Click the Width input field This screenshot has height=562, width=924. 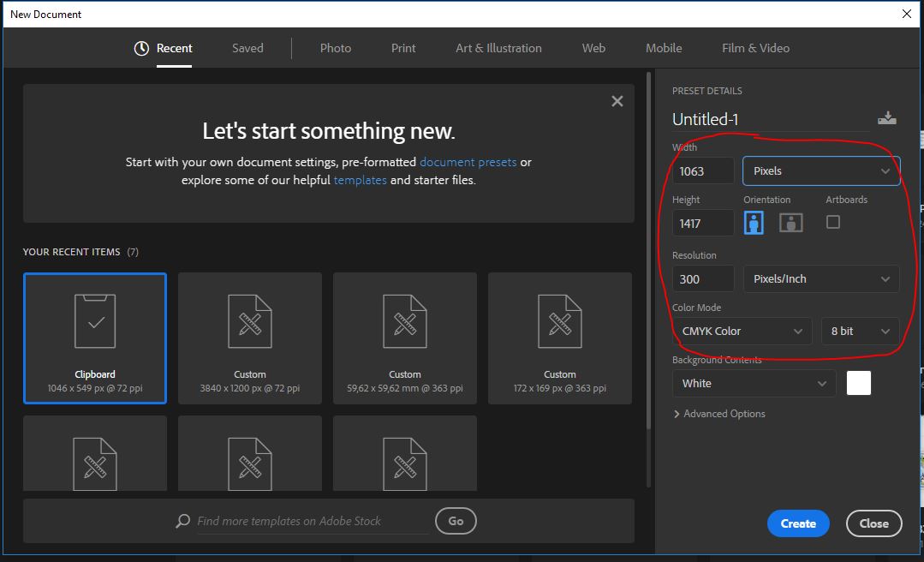pyautogui.click(x=703, y=170)
